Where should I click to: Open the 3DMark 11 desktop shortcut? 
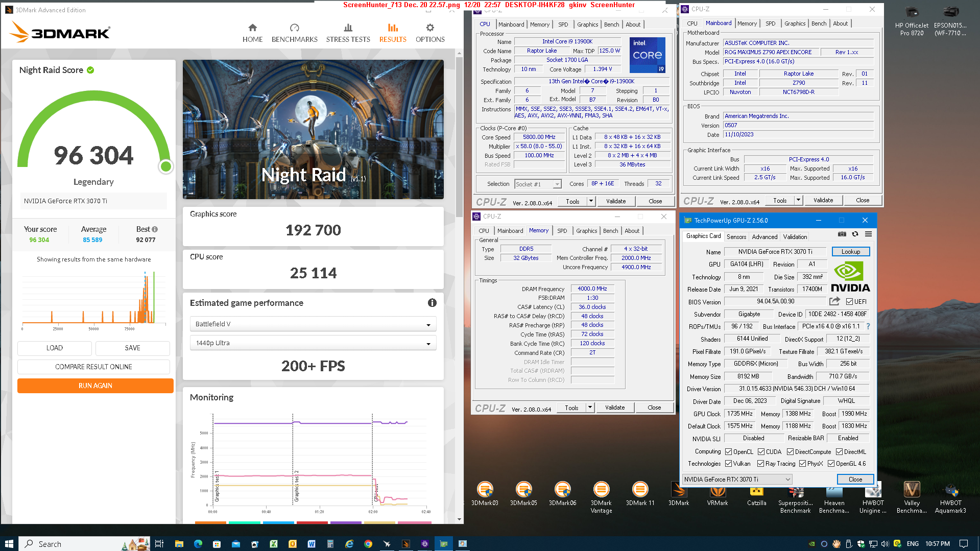pyautogui.click(x=640, y=494)
